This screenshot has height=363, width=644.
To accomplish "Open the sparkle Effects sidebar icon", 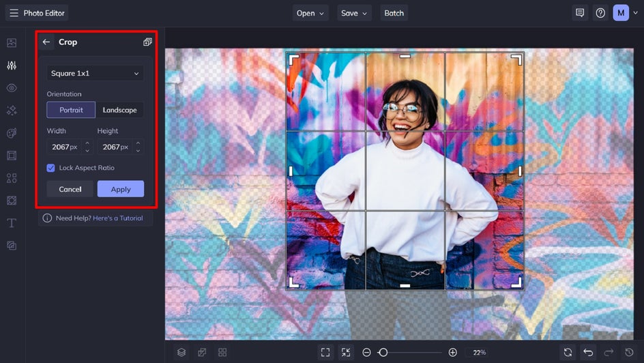I will pyautogui.click(x=12, y=111).
